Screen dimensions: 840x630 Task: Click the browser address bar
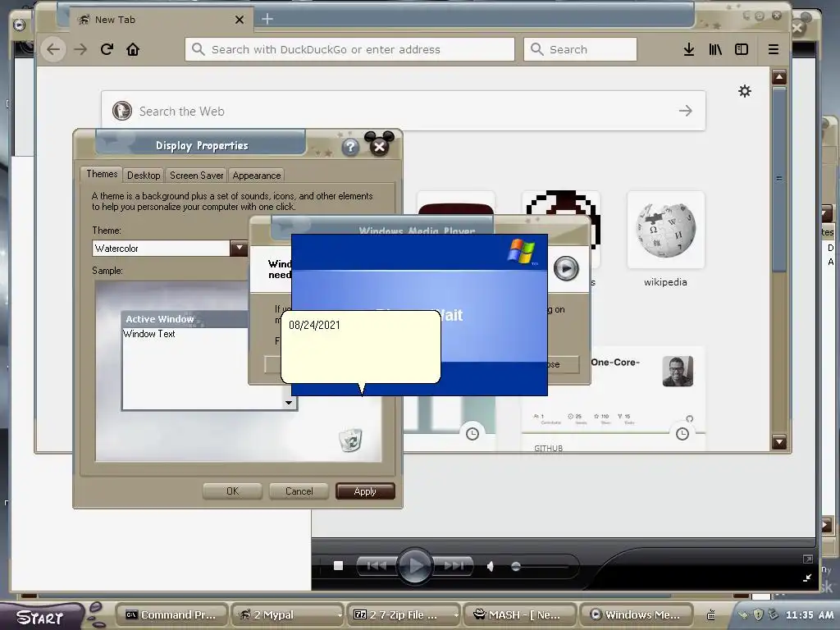(x=349, y=49)
